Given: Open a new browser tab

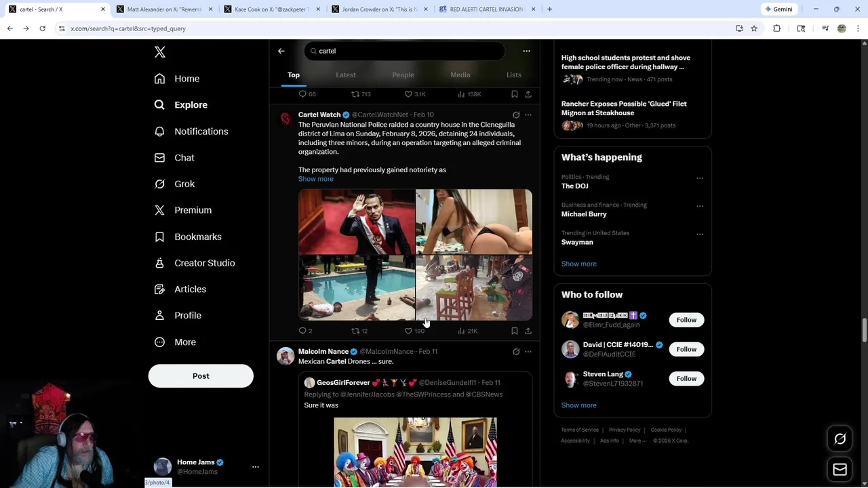Looking at the screenshot, I should 549,9.
